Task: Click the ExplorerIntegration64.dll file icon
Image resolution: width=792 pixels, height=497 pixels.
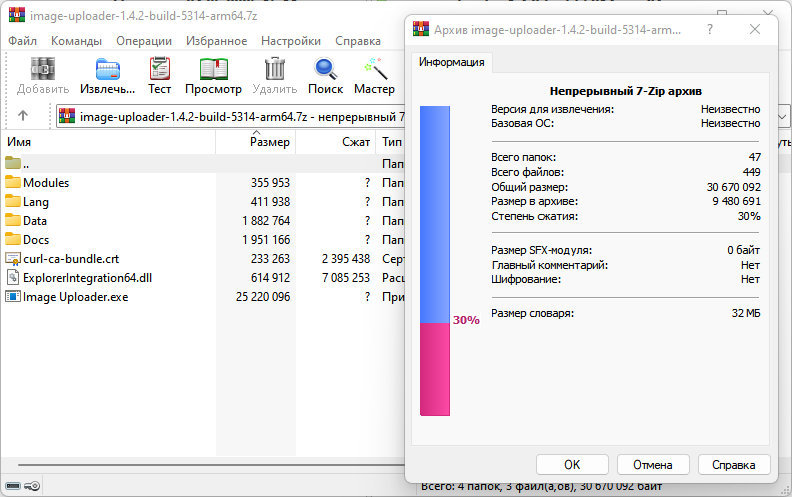Action: coord(13,277)
